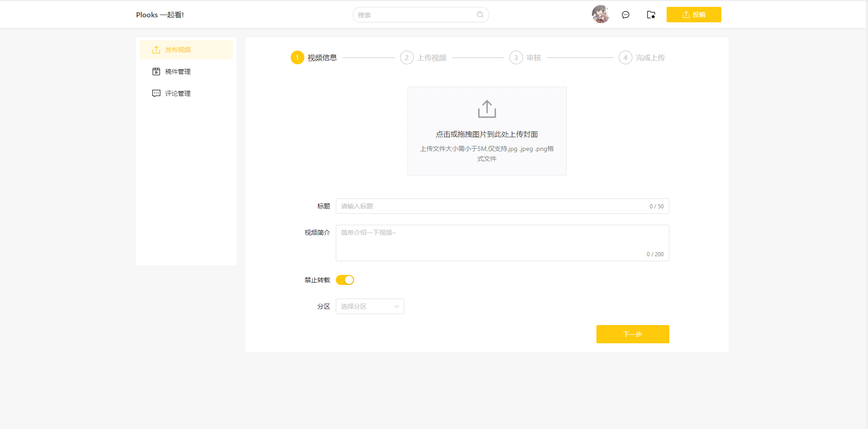Click the search magnifier icon
This screenshot has height=429, width=868.
coord(480,14)
